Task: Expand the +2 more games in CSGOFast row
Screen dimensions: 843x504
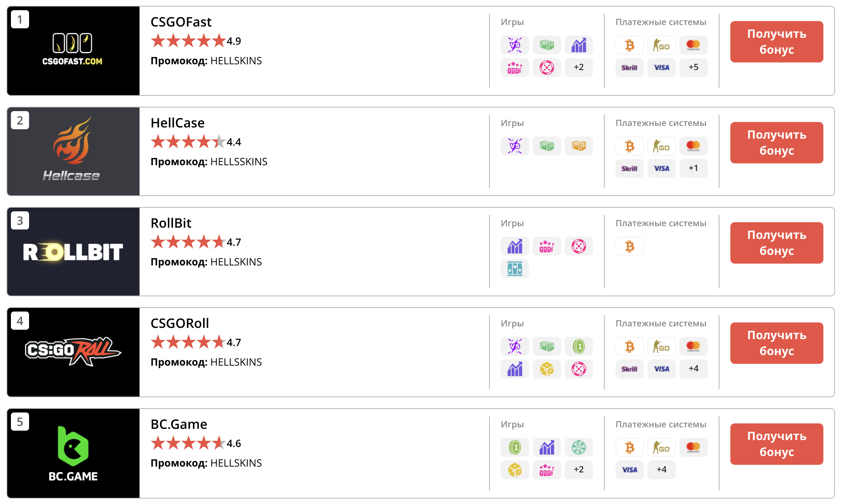Action: click(578, 68)
